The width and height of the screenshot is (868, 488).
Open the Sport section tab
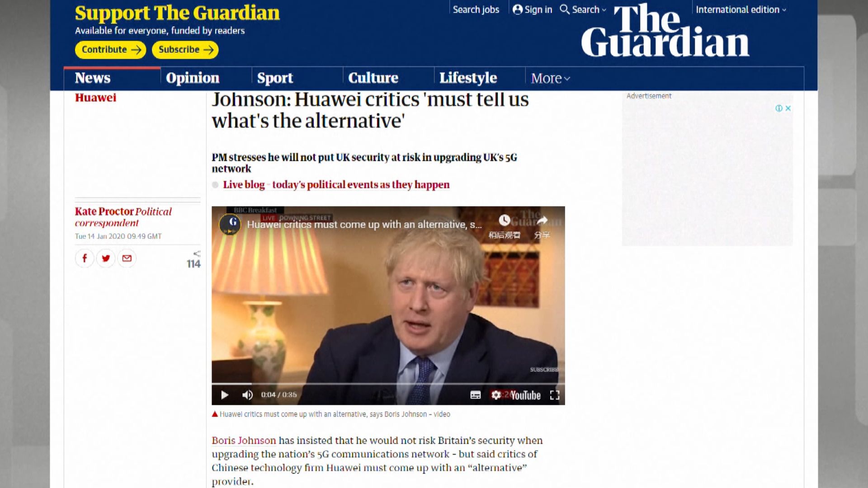(275, 78)
